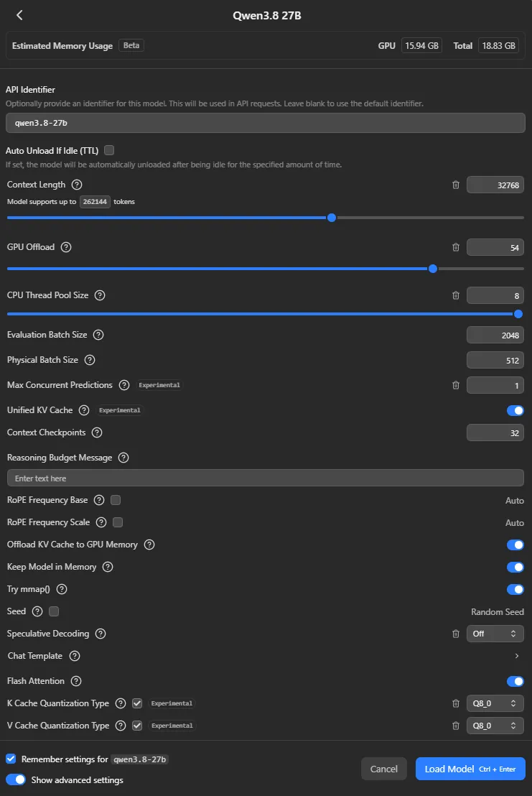
Task: Open Flash Attention help icon
Action: [x=76, y=681]
